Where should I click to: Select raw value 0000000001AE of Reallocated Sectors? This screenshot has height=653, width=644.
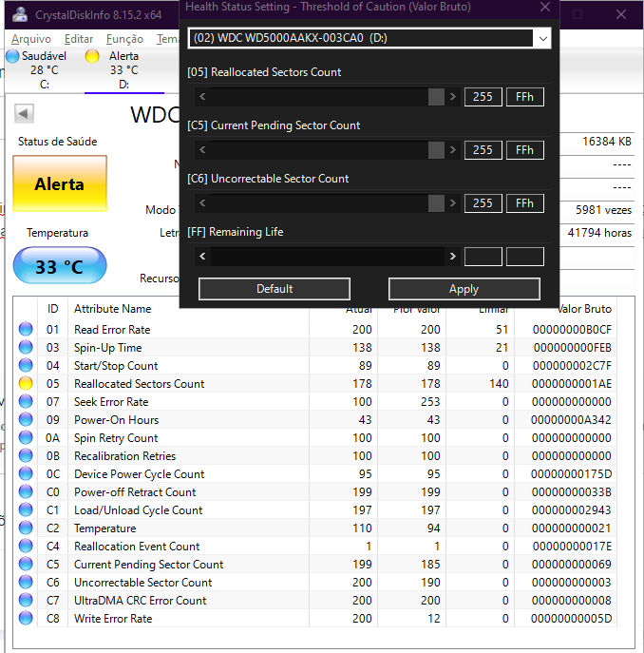tap(571, 384)
